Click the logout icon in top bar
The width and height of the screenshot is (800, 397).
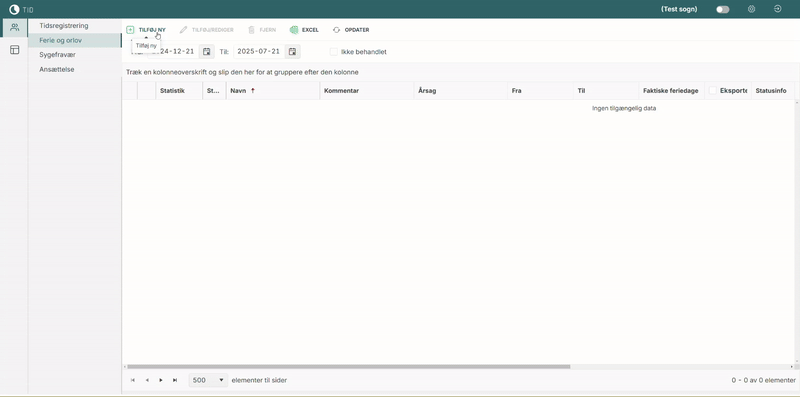pyautogui.click(x=777, y=9)
